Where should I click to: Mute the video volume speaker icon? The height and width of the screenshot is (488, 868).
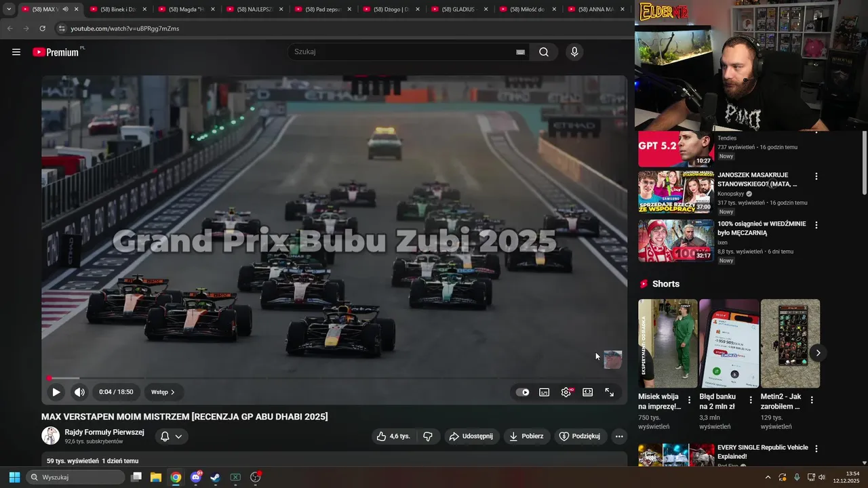click(79, 392)
